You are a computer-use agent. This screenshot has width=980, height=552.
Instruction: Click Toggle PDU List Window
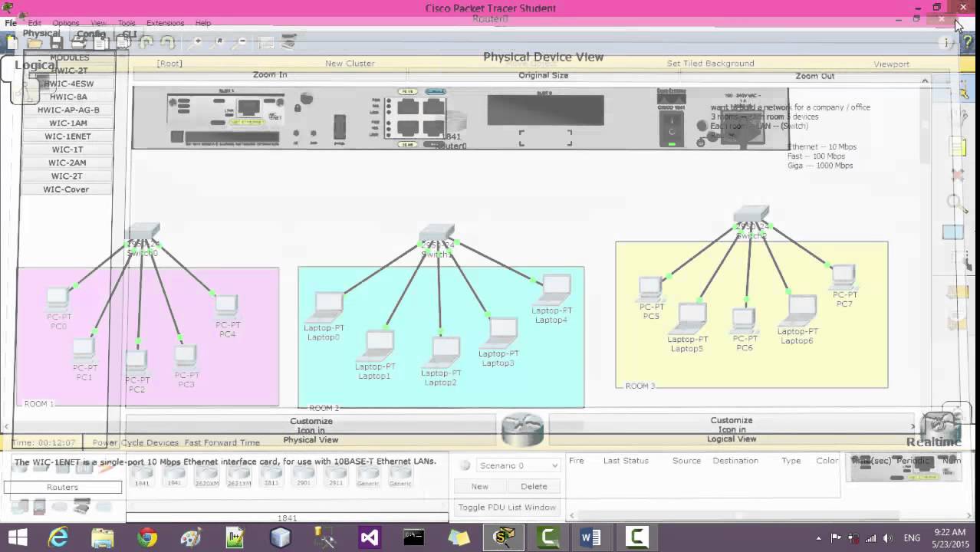(507, 507)
